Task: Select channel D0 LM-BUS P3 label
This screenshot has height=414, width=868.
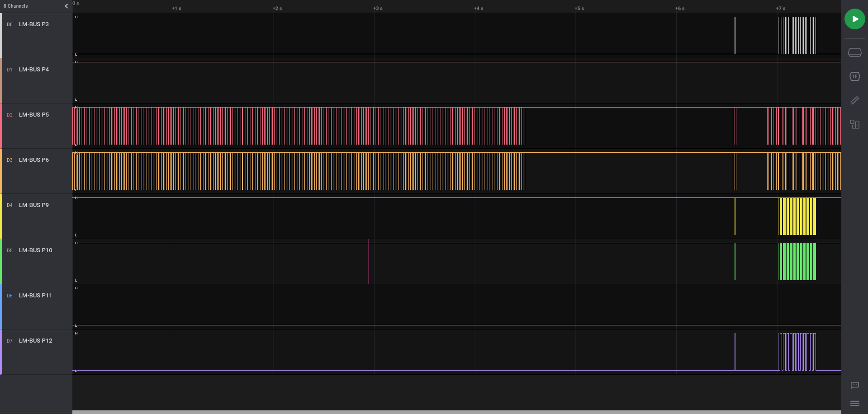Action: (34, 24)
